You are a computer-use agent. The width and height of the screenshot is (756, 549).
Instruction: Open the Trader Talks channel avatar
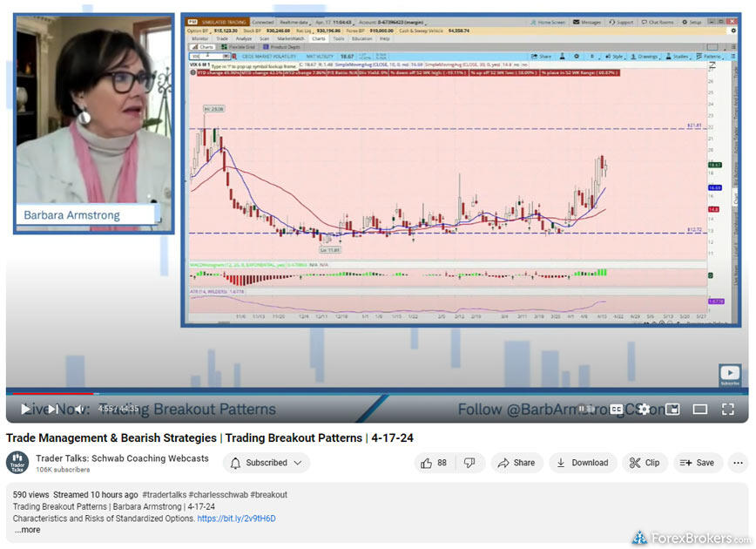tap(17, 463)
